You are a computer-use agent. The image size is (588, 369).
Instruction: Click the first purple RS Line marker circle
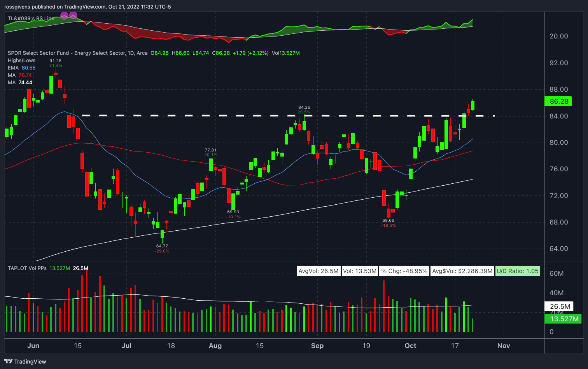click(65, 16)
